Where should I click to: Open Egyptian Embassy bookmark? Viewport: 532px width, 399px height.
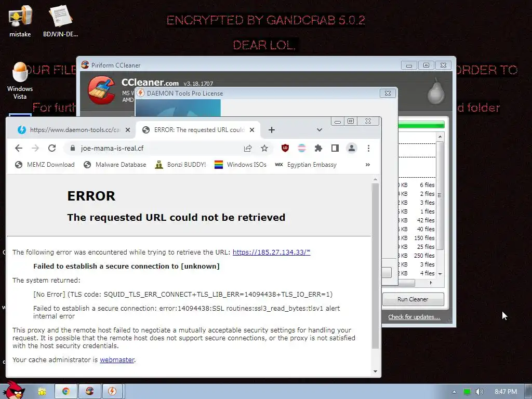(x=305, y=165)
